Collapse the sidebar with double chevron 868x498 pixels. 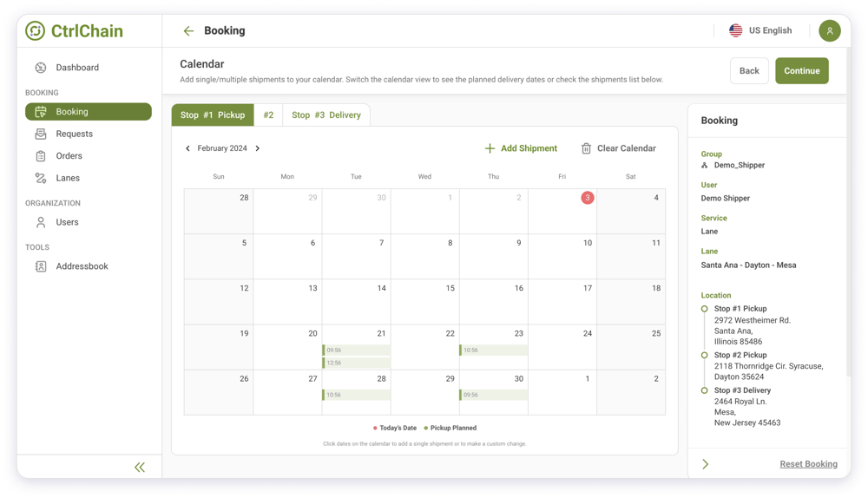[140, 467]
